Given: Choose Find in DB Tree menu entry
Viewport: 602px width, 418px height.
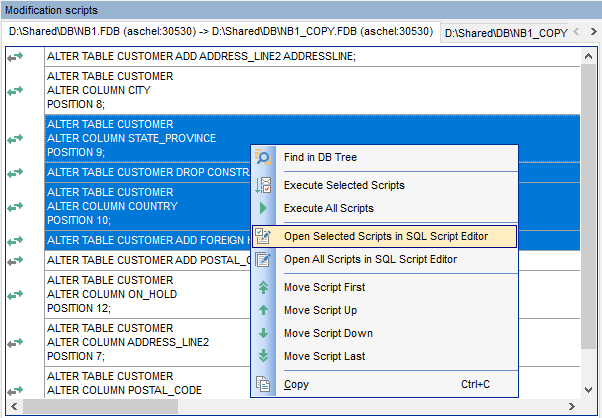Looking at the screenshot, I should coord(320,158).
